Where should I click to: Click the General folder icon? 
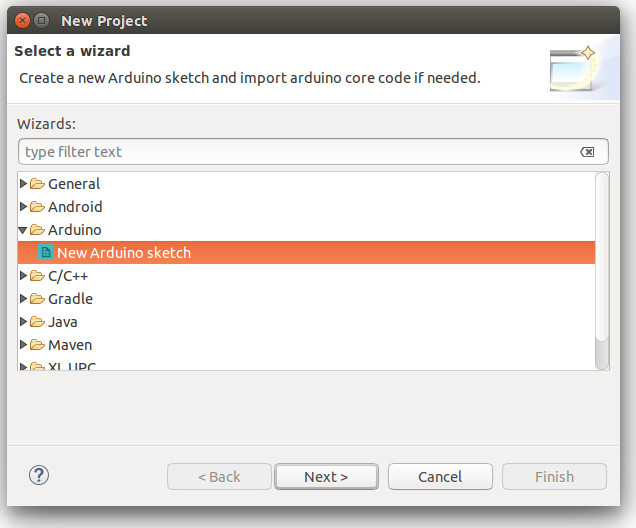click(37, 184)
